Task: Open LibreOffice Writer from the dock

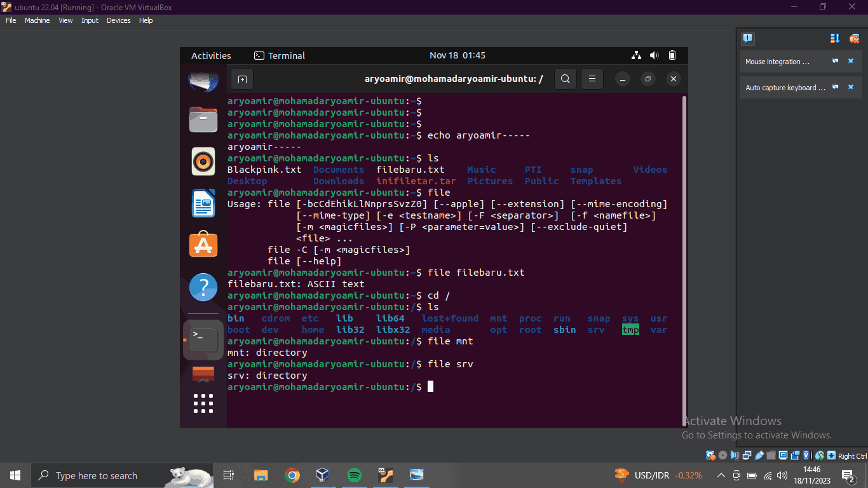Action: pyautogui.click(x=203, y=203)
